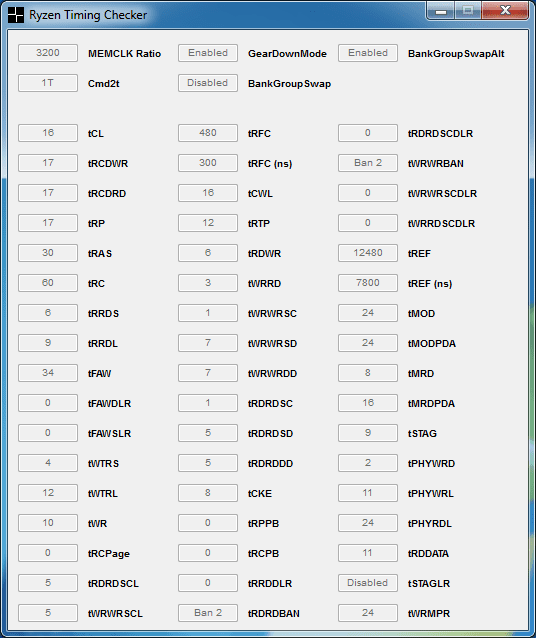Click the tREF value 12480 field
This screenshot has height=638, width=536.
368,253
